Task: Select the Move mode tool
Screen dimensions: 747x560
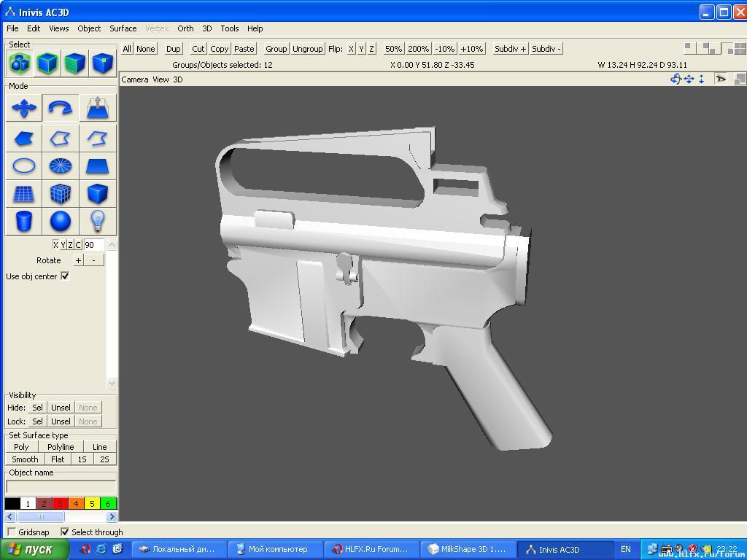Action: (24, 109)
